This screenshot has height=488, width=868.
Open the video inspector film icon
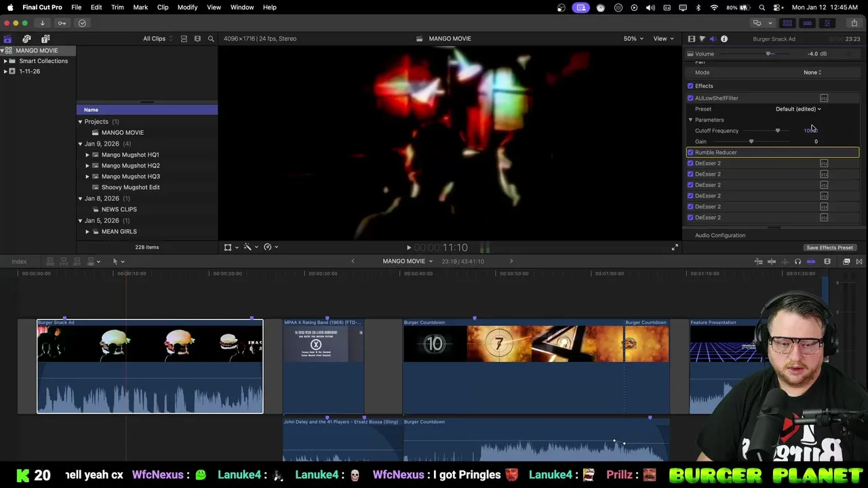[691, 39]
